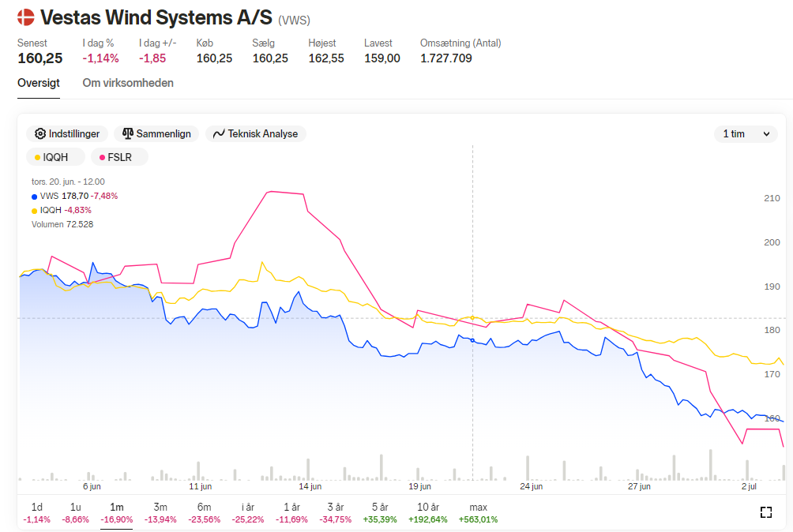This screenshot has width=793, height=532.
Task: Open Indstillinger gear settings
Action: tap(67, 134)
